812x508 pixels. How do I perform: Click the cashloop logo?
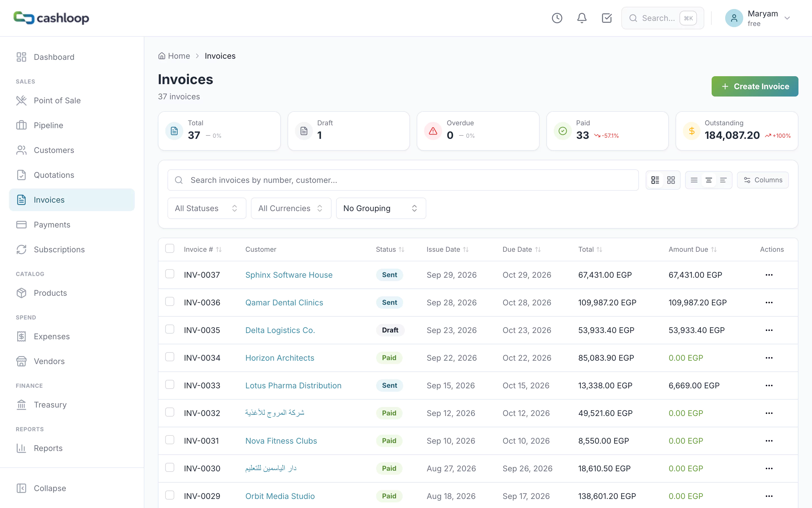[x=51, y=18]
